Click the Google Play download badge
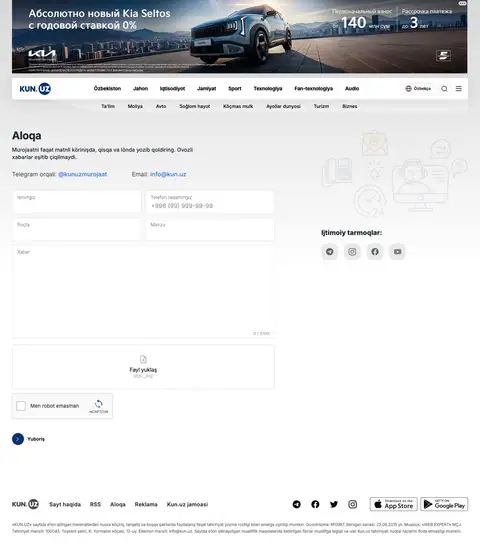 (444, 504)
